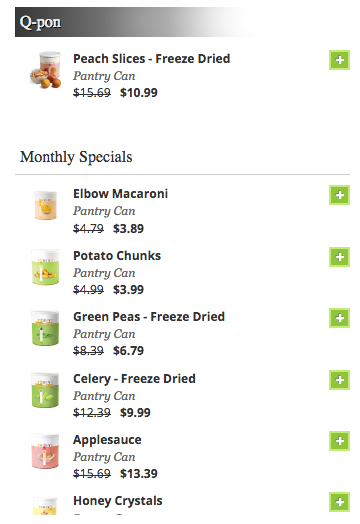Add Peach Slices to cart with plus icon

339,60
